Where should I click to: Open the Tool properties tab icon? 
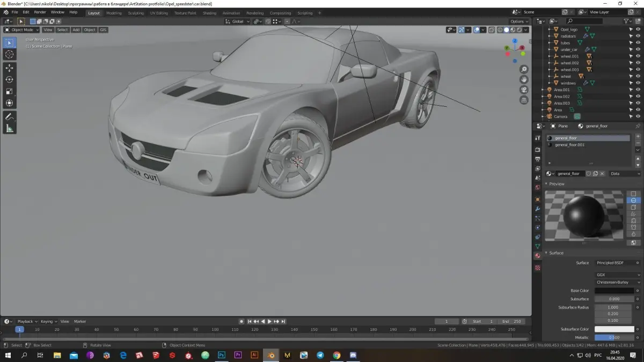(538, 138)
